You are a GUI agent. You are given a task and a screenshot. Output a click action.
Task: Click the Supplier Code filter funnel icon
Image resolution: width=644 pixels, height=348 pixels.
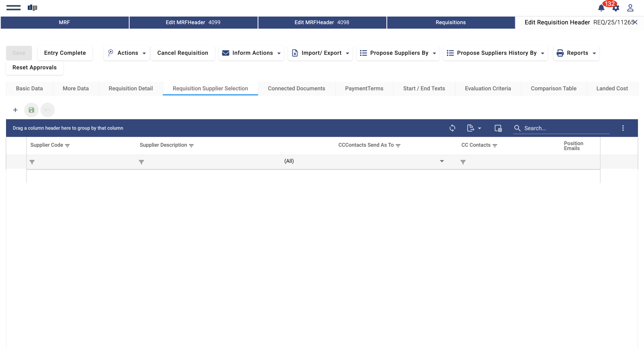pyautogui.click(x=32, y=162)
